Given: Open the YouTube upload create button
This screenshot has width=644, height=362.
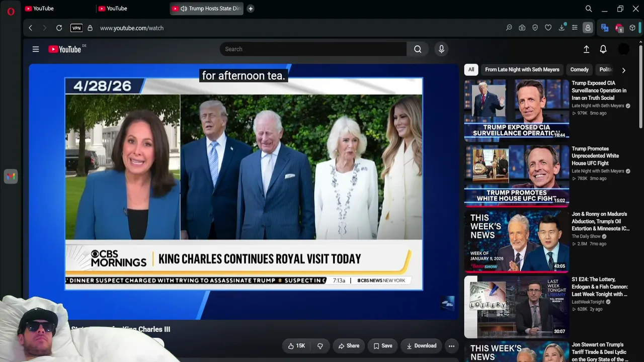Looking at the screenshot, I should pyautogui.click(x=586, y=49).
